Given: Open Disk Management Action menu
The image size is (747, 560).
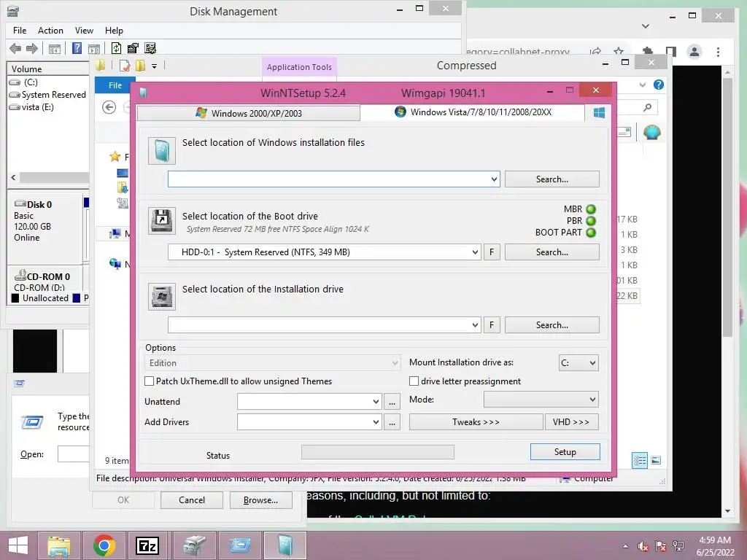Looking at the screenshot, I should coord(50,31).
